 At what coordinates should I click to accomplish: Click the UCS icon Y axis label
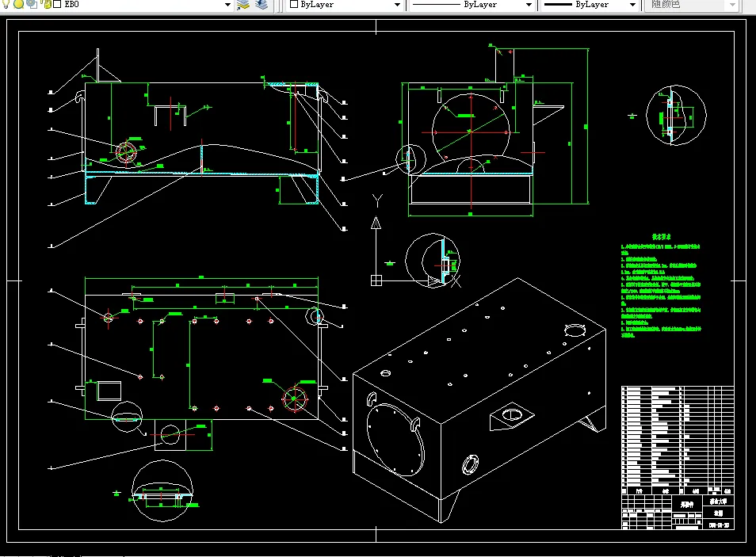coord(377,200)
